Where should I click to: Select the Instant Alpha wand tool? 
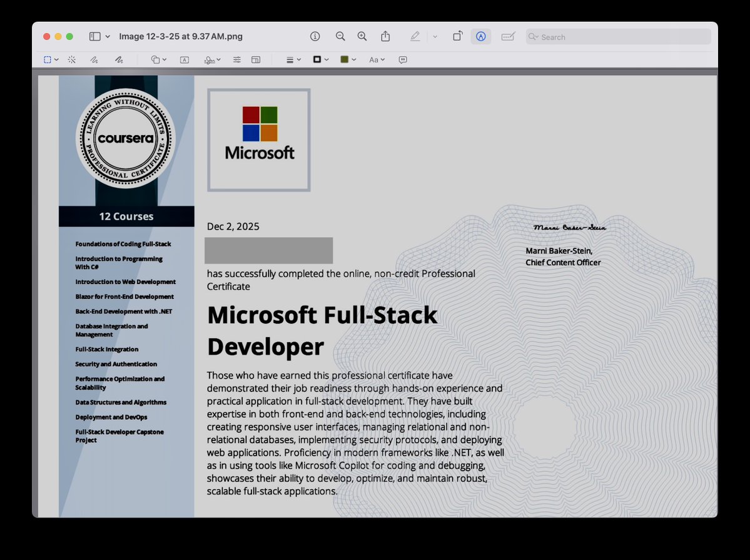coord(72,60)
